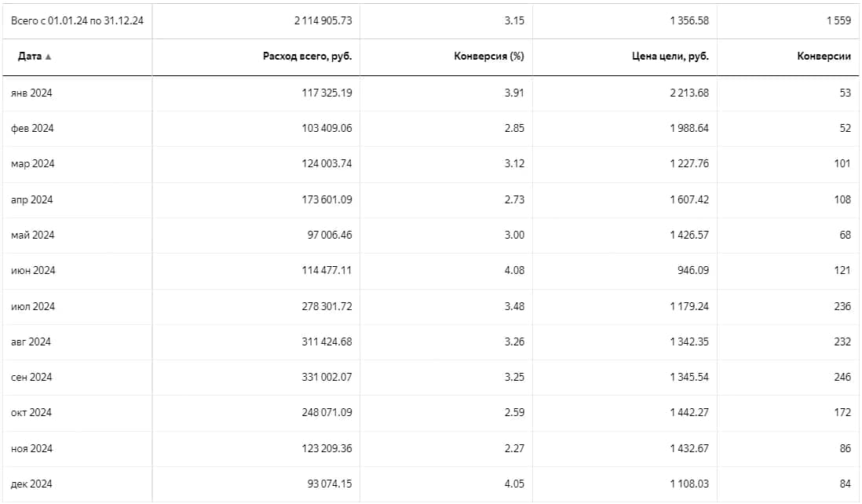Click the апр 2024 spend value 173 601.09
This screenshot has width=862, height=504.
coord(327,199)
